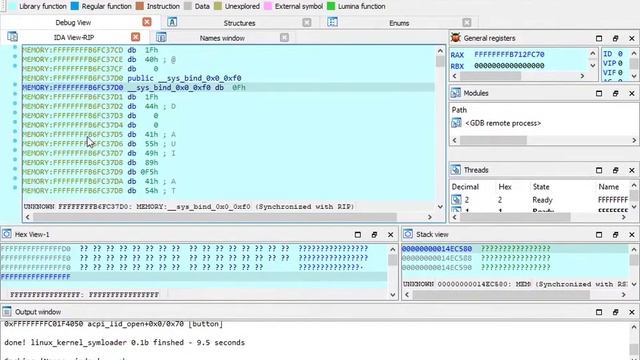Viewport: 640px width, 360px height.
Task: Maximize the Threads panel
Action: pyautogui.click(x=599, y=170)
